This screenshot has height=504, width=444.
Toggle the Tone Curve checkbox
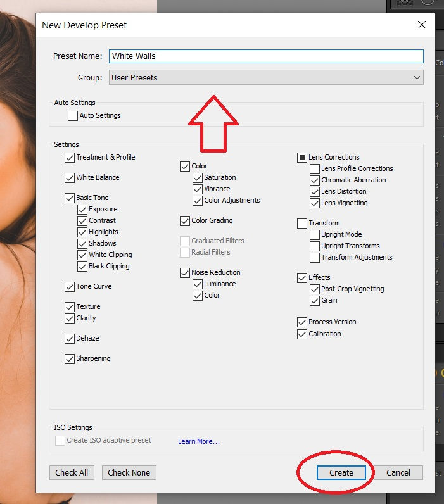click(x=70, y=287)
